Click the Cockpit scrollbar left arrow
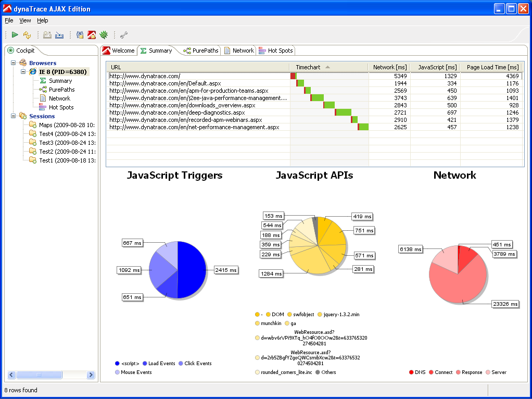Viewport: 532px width, 399px height. [x=11, y=375]
